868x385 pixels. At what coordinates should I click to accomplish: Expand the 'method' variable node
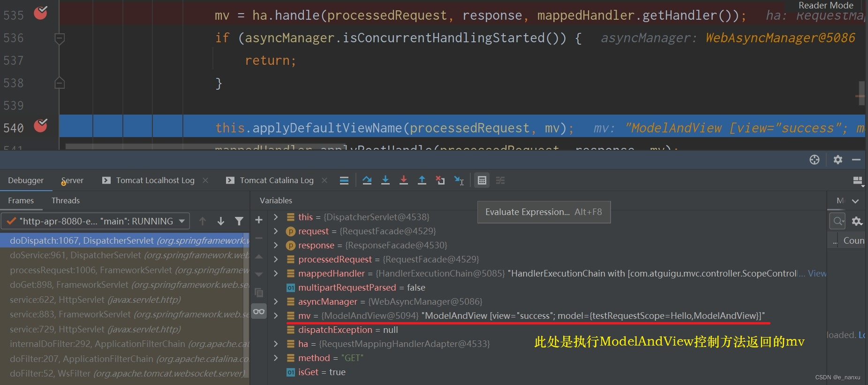[x=276, y=358]
